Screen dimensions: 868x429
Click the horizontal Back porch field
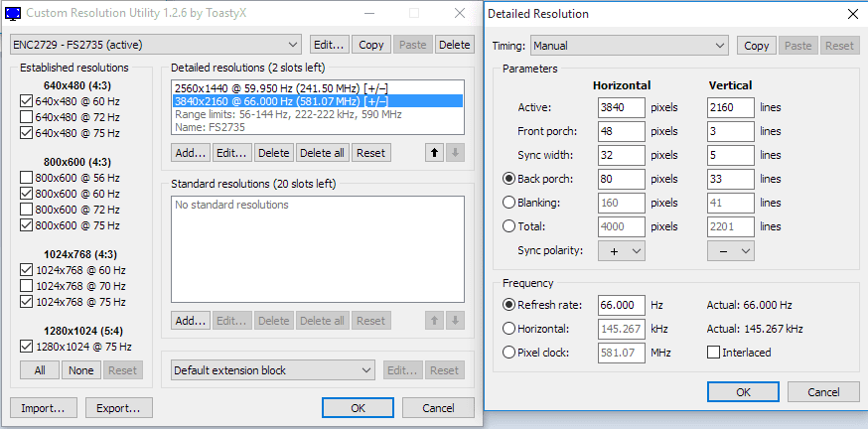tap(622, 179)
